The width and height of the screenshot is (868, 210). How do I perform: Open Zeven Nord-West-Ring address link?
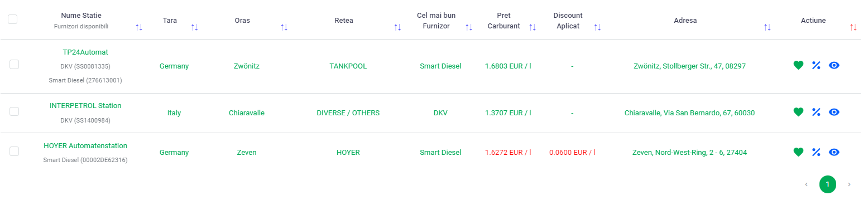689,152
